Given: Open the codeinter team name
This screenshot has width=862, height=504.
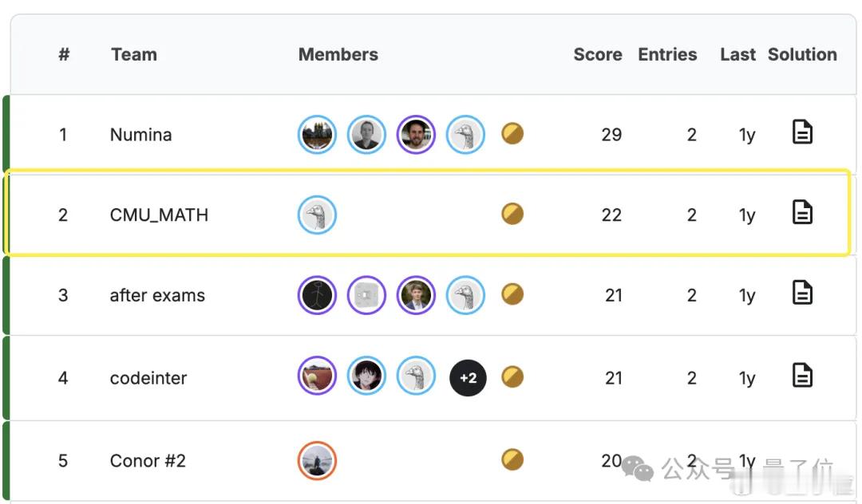Looking at the screenshot, I should [x=148, y=378].
